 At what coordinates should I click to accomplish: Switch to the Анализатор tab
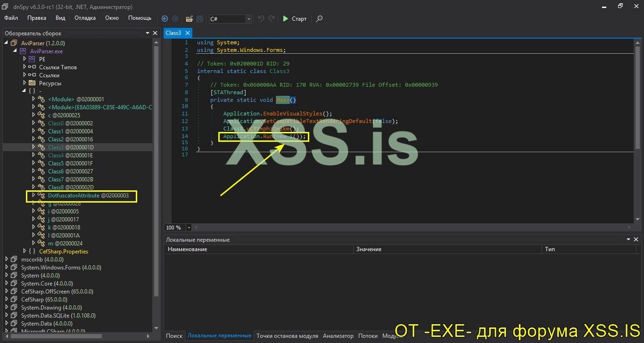(x=338, y=336)
